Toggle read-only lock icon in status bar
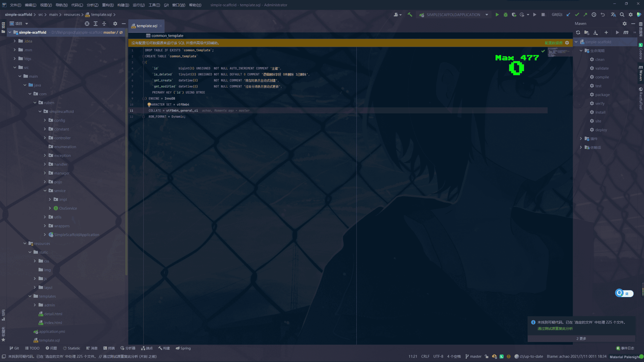This screenshot has width=644, height=362. pyautogui.click(x=487, y=356)
